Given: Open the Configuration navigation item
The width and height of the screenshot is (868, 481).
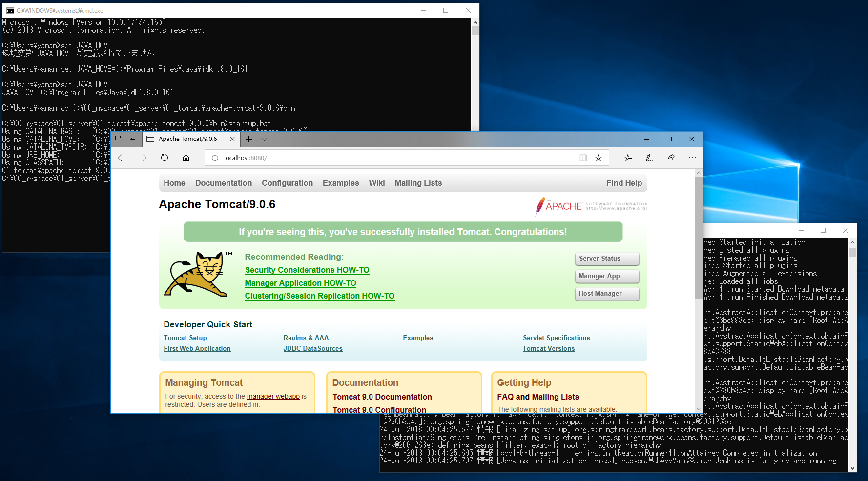Looking at the screenshot, I should 287,183.
